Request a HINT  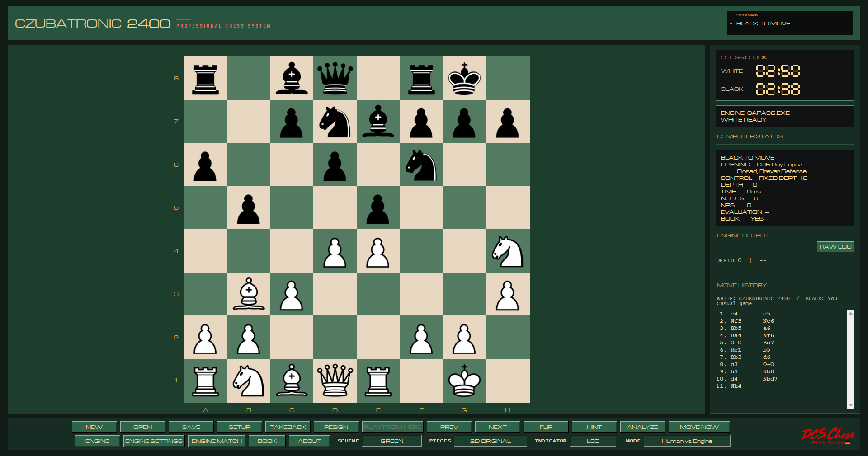coord(594,427)
